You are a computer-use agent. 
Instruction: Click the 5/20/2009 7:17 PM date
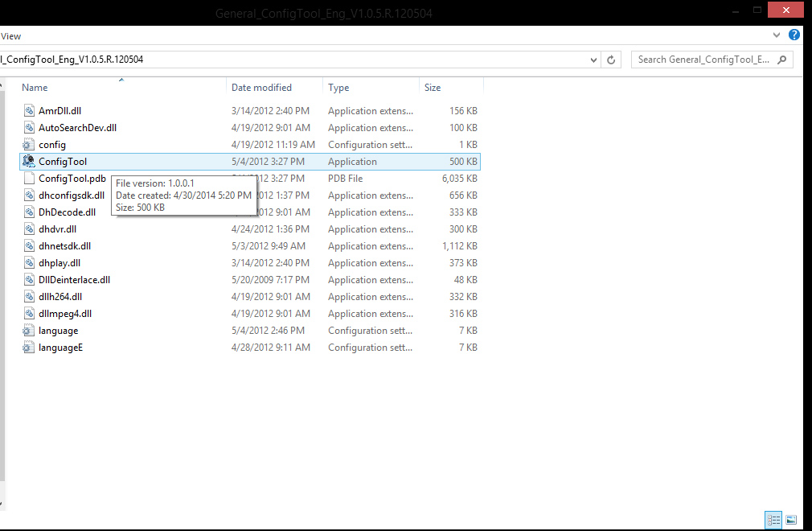(270, 280)
